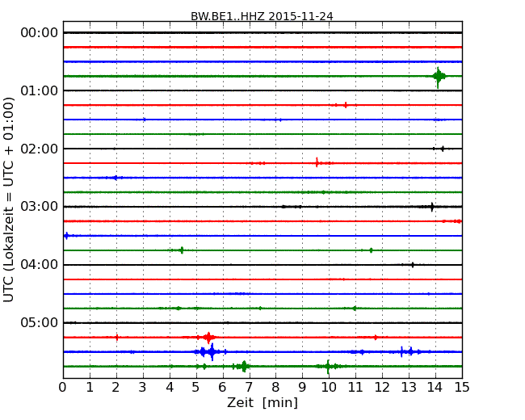Image resolution: width=525 pixels, height=420 pixels.
Task: Click the 'UTC (Lokalzeit = UTC + 01:00)' axis label
Action: (9, 200)
